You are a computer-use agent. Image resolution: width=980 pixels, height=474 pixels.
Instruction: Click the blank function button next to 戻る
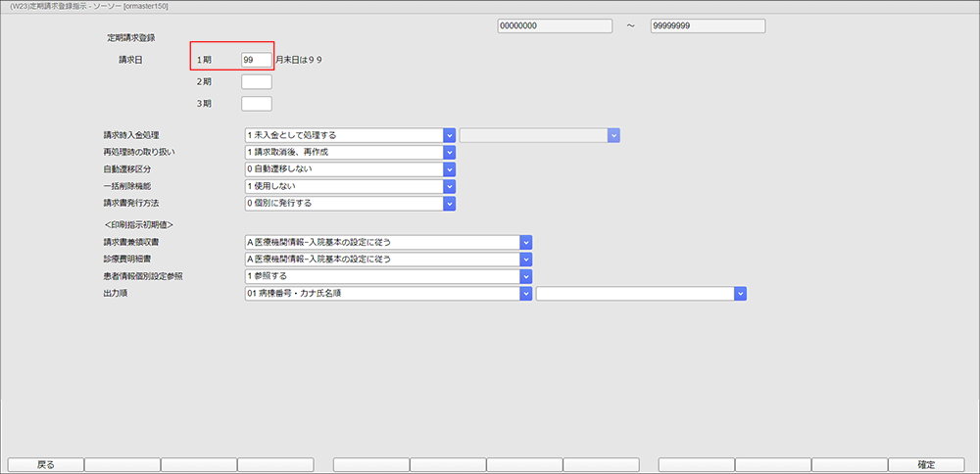122,464
